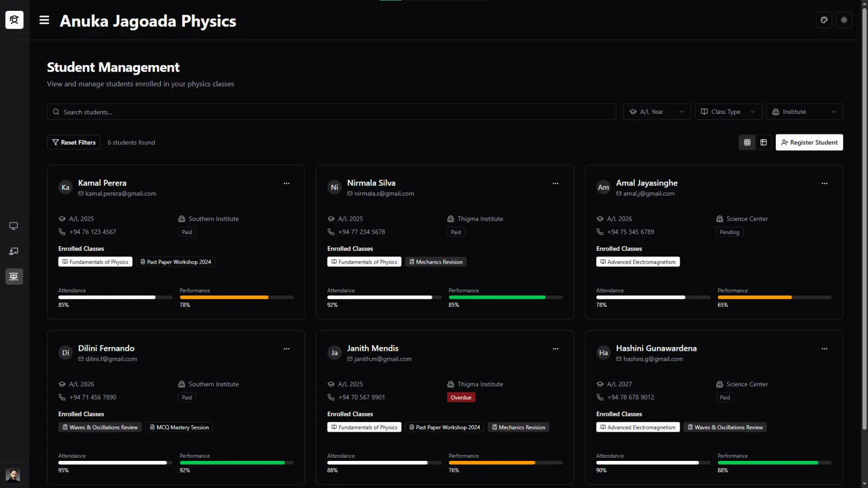The height and width of the screenshot is (488, 868).
Task: Click Hashini's Waves & Oscillations Review tag
Action: coord(725,427)
